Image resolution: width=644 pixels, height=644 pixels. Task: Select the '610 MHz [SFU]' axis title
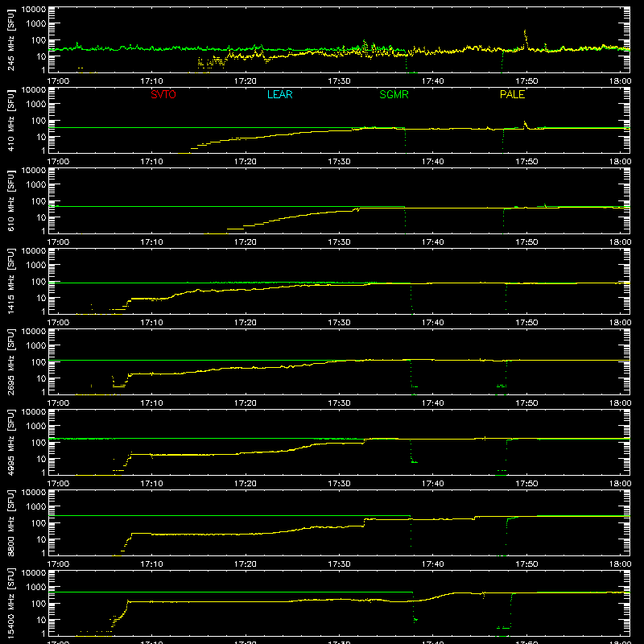pos(10,200)
